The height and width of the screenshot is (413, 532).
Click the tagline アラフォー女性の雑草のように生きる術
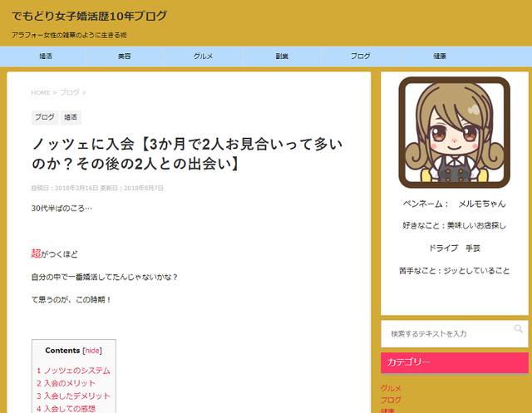point(69,35)
